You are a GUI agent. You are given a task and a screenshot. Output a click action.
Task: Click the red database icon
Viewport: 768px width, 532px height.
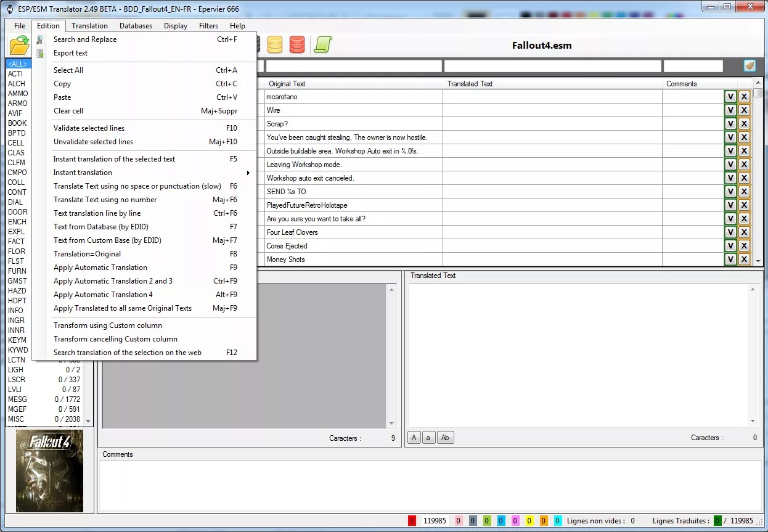297,44
